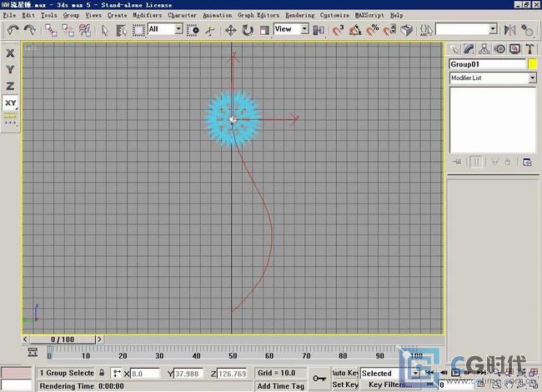Activate the Select and Move tool
The width and height of the screenshot is (542, 392).
point(230,30)
